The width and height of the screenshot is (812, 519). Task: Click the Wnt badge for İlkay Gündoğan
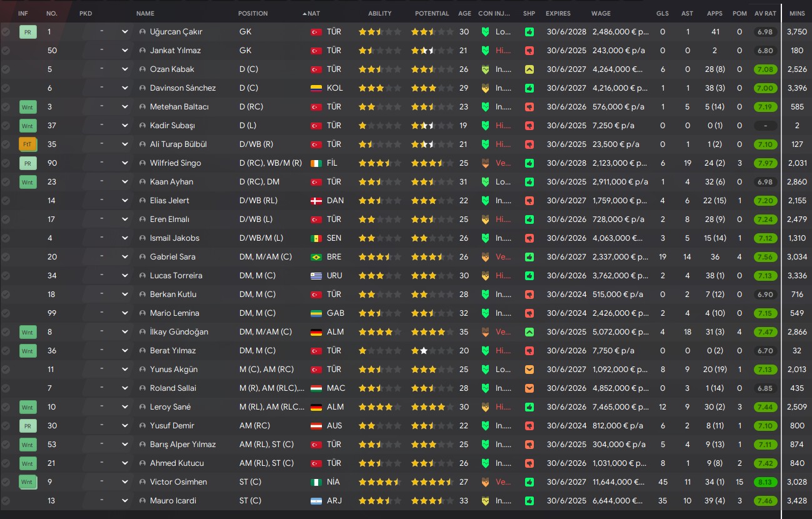point(28,332)
